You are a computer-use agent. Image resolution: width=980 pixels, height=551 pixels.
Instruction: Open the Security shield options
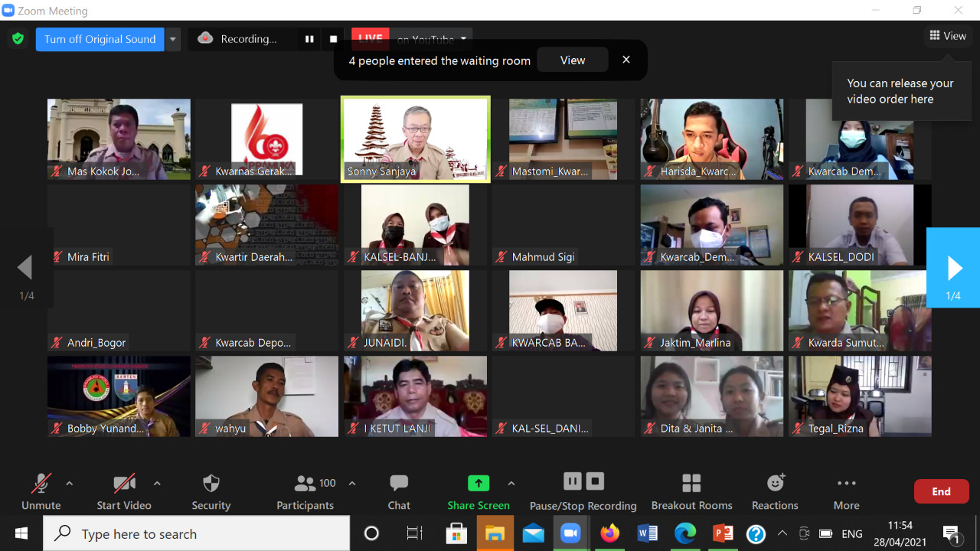coord(211,491)
